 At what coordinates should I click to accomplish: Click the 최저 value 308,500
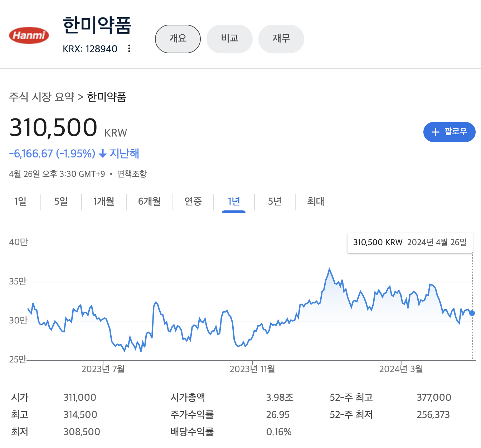pos(82,432)
